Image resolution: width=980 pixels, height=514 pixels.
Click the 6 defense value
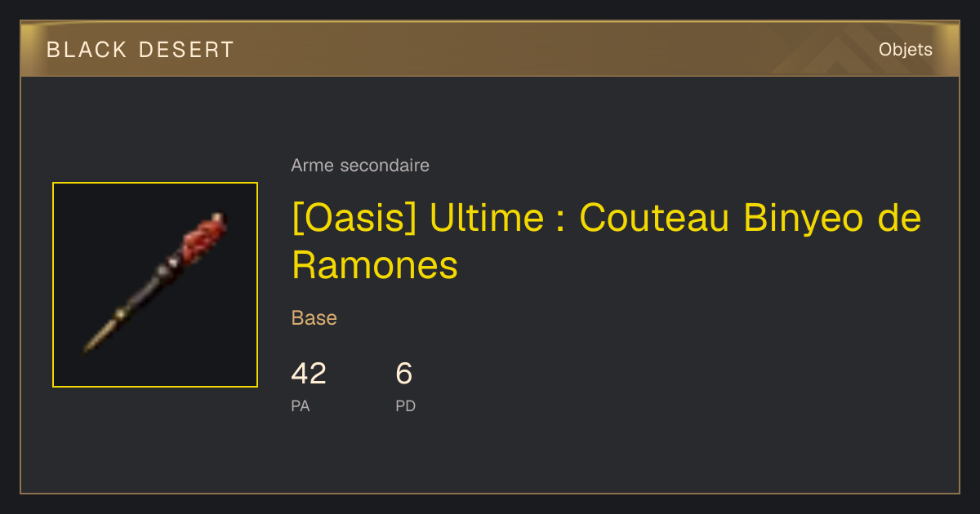(x=404, y=374)
